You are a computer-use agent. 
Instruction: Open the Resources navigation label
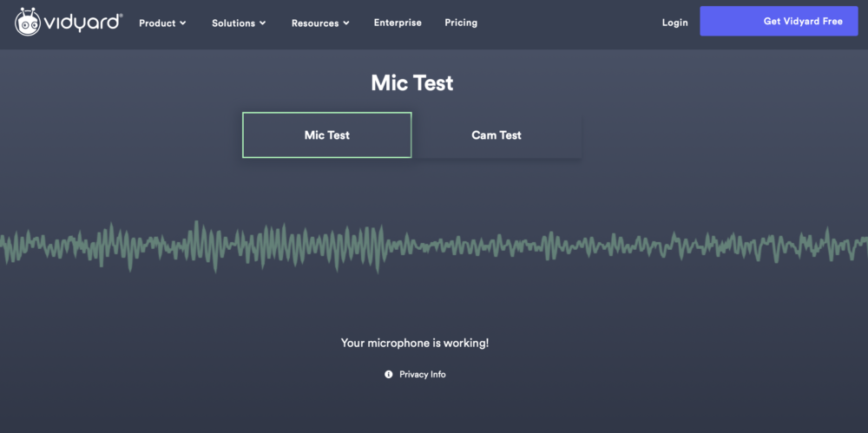pyautogui.click(x=315, y=23)
